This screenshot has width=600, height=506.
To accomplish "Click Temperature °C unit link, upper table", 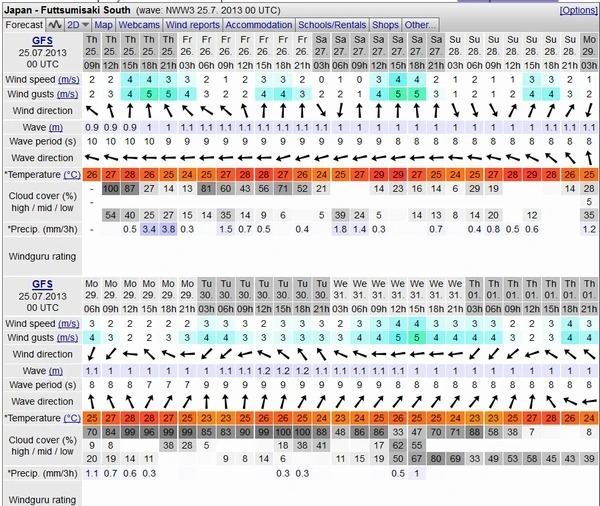I will (71, 174).
